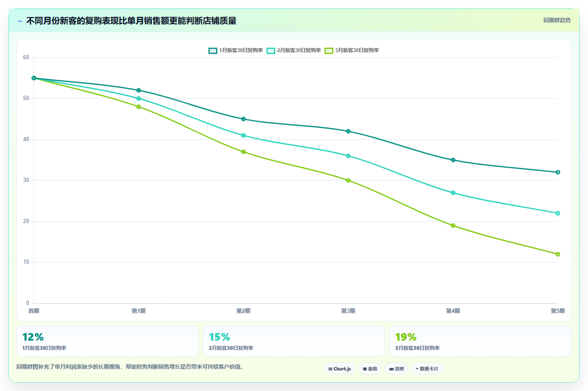Select the 12% stat card for 1月新客
This screenshot has height=391, width=588.
coord(108,341)
